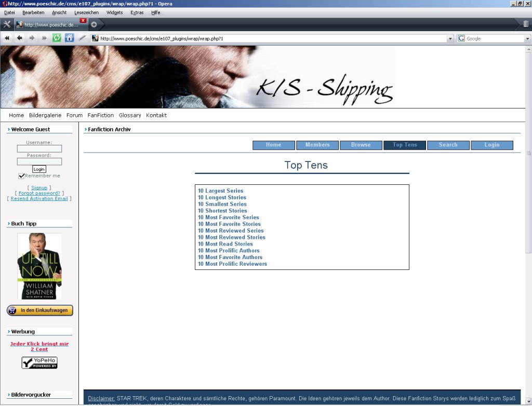Open the closed tabs trash icon

526,24
